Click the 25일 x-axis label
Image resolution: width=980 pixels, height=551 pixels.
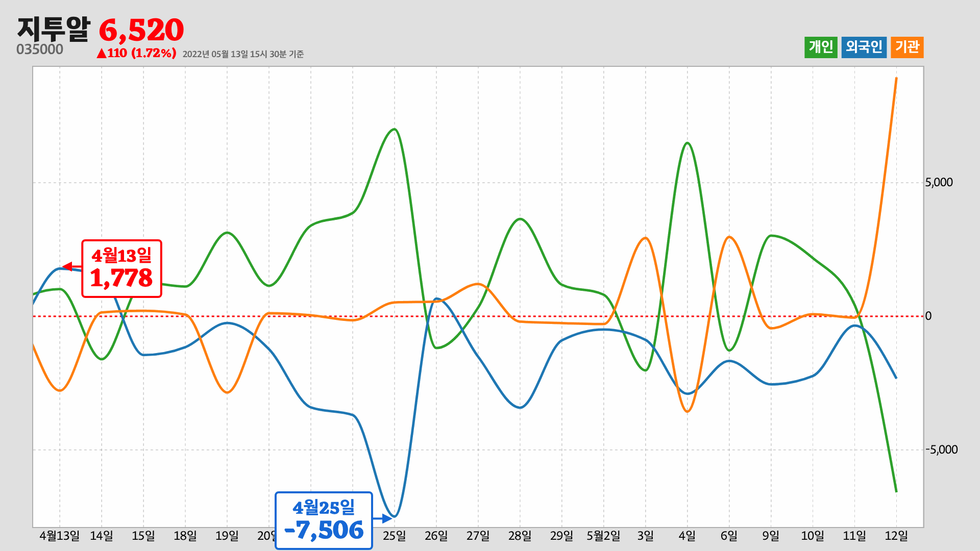tap(395, 536)
